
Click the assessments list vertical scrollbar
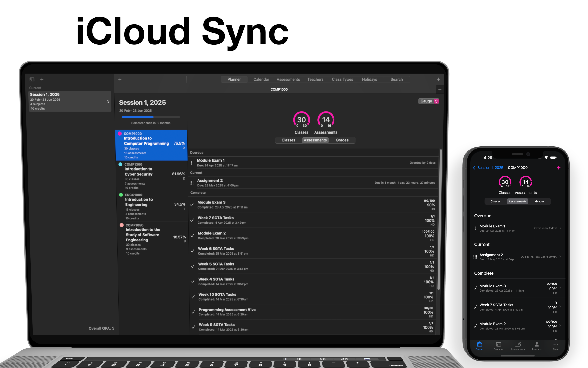point(439,220)
